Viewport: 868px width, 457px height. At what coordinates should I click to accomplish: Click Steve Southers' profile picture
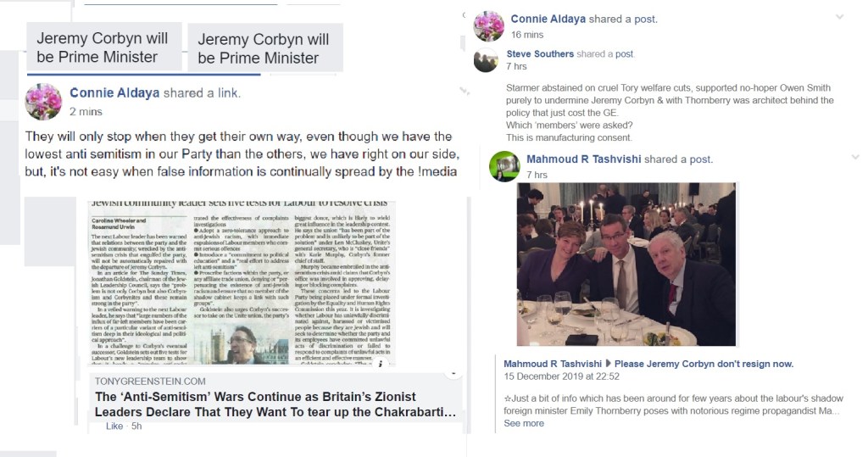[486, 60]
